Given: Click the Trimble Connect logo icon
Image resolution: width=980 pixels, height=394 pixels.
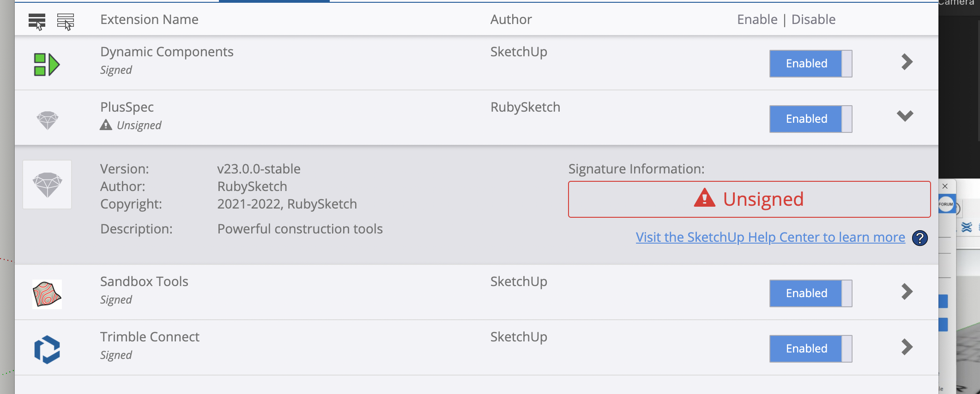Looking at the screenshot, I should click(47, 350).
